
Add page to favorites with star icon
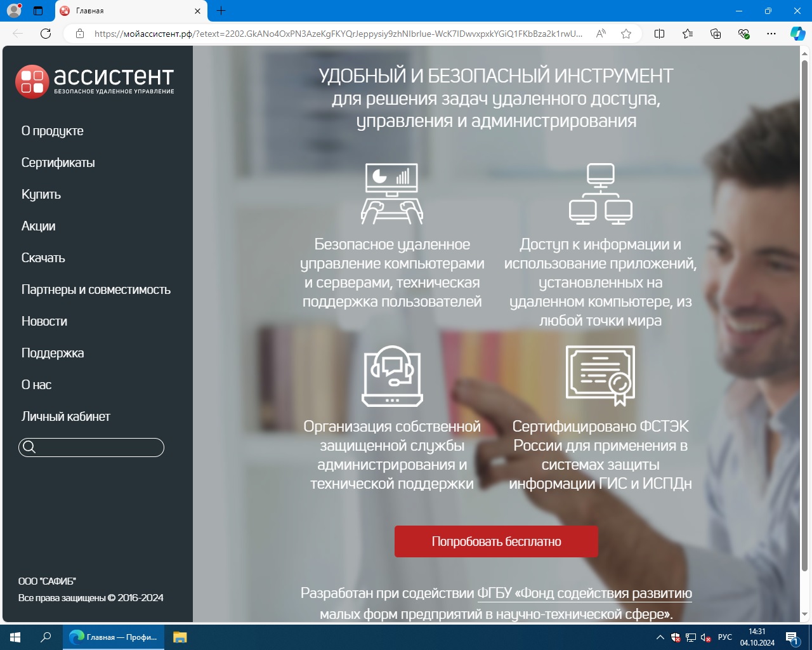pyautogui.click(x=626, y=34)
